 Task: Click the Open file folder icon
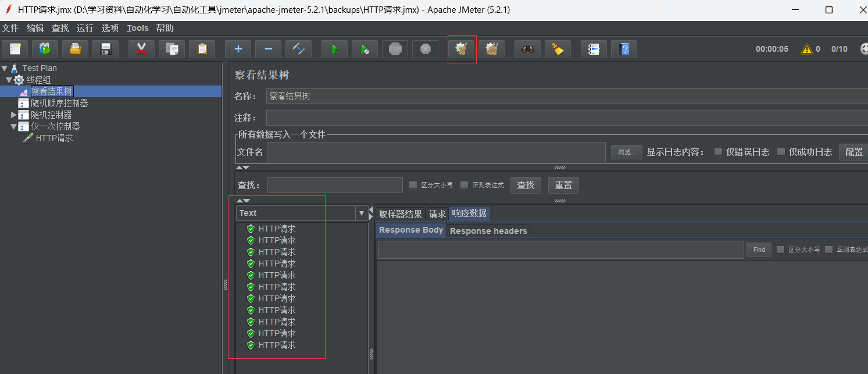[x=76, y=49]
